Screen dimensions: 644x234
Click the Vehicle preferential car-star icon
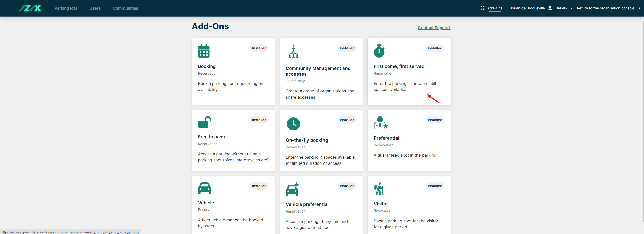(292, 189)
